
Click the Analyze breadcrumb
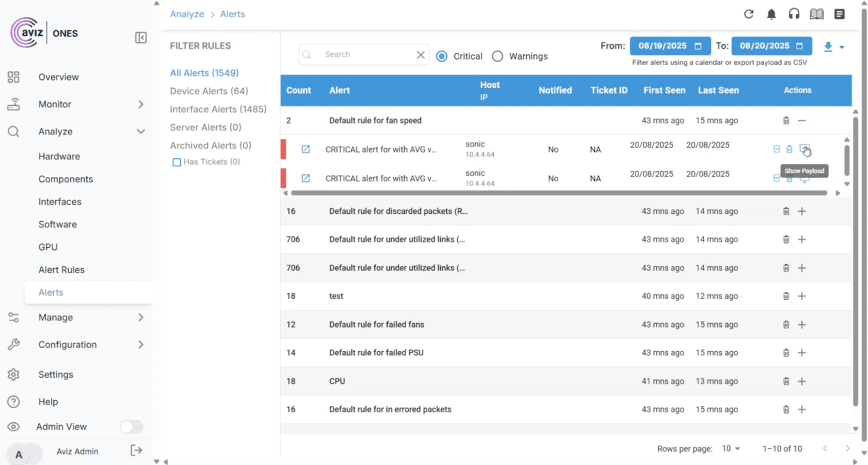(187, 14)
